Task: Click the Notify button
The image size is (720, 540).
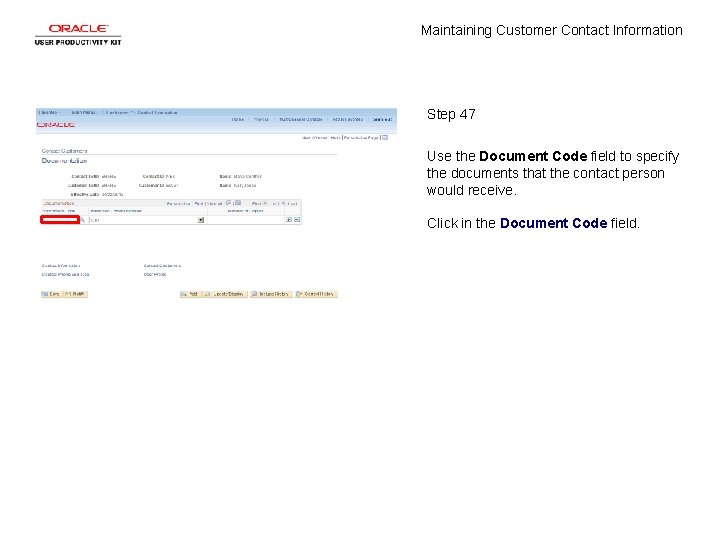Action: (75, 294)
